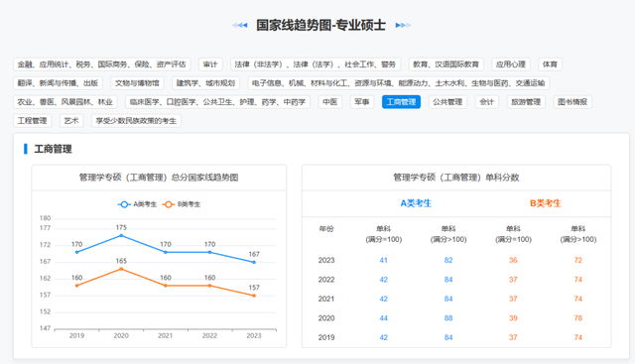Image resolution: width=635 pixels, height=364 pixels.
Task: Click the 工商管理 section heading
Action: 53,149
